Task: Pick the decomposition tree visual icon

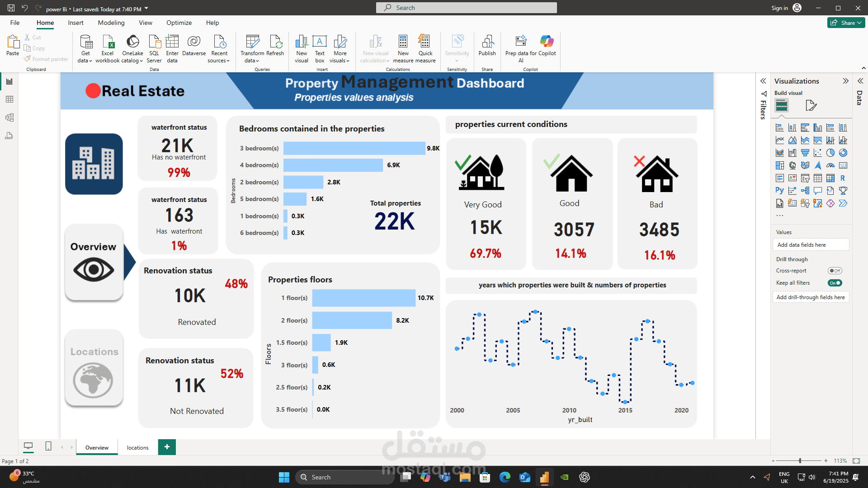Action: pyautogui.click(x=805, y=191)
